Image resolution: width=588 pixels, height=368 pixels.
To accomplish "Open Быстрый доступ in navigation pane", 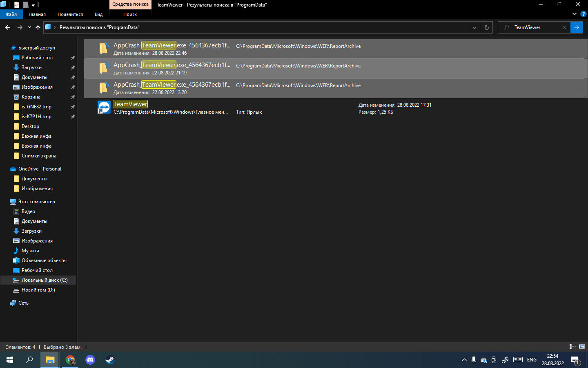I will point(37,48).
